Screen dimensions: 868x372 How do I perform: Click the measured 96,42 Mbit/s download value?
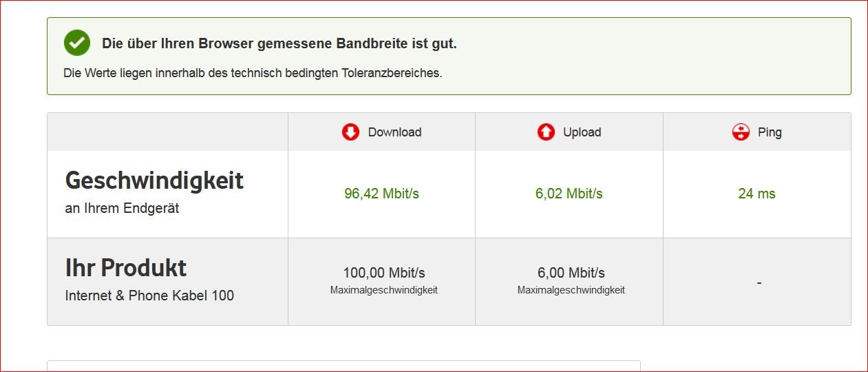(x=381, y=194)
